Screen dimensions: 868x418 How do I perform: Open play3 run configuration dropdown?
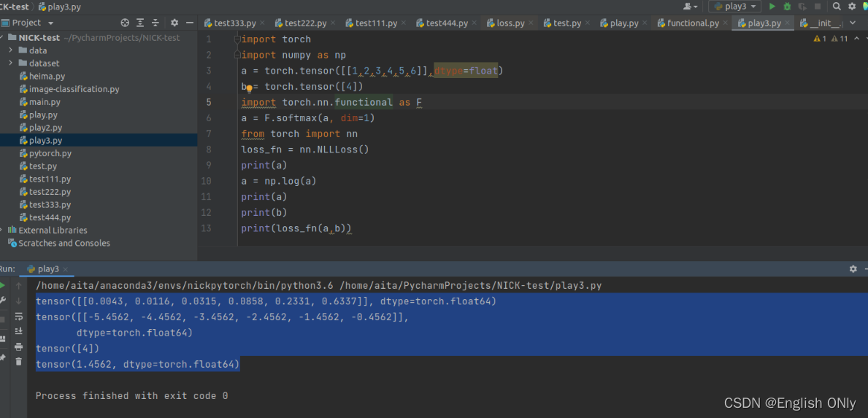click(x=734, y=7)
